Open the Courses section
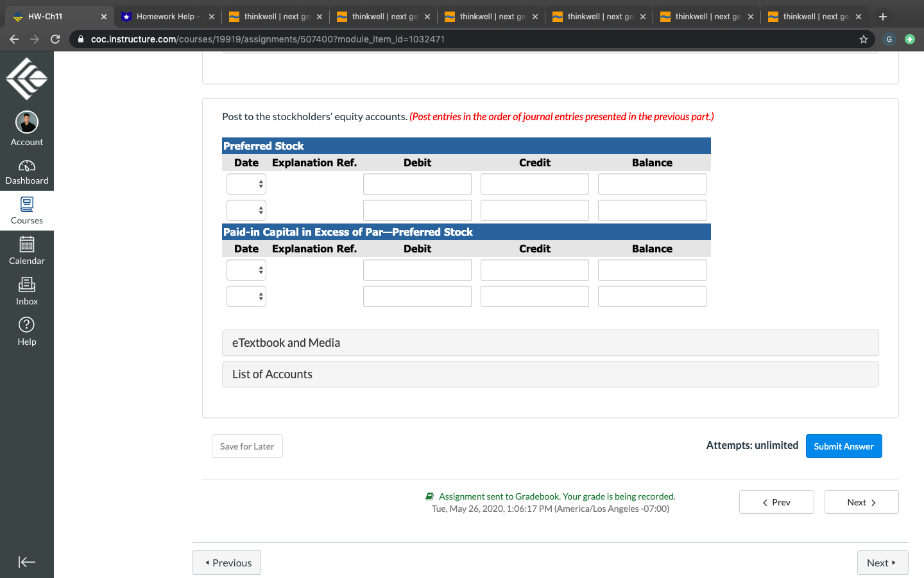Screen dimensions: 924x578 [26, 211]
